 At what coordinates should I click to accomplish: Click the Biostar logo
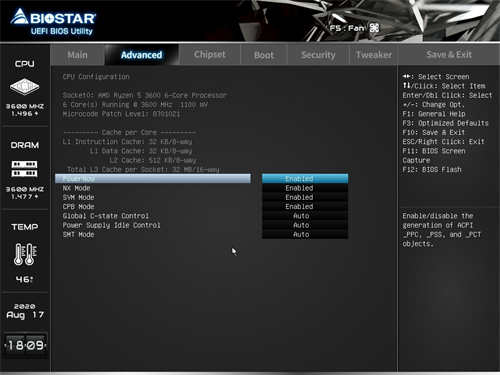[x=53, y=22]
